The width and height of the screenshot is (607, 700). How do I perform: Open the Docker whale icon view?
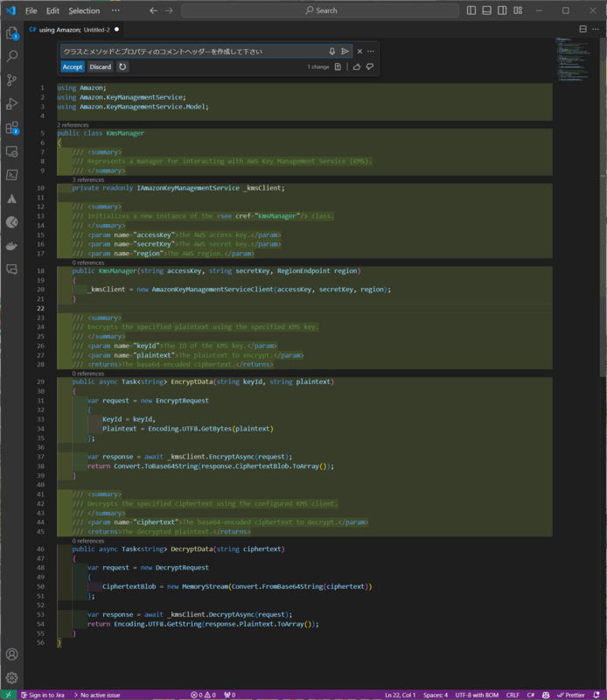pyautogui.click(x=12, y=246)
